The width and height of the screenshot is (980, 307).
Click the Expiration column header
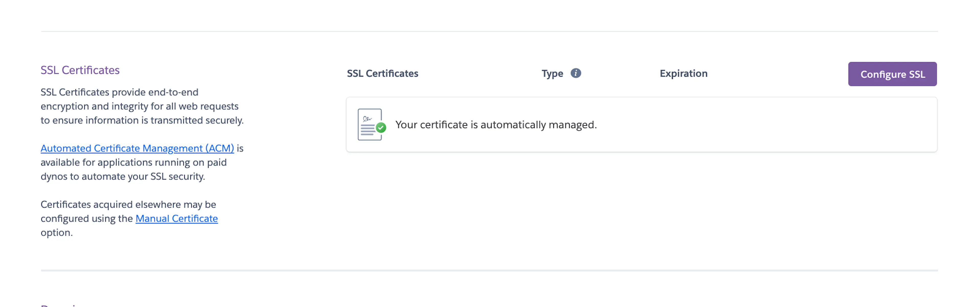click(683, 73)
